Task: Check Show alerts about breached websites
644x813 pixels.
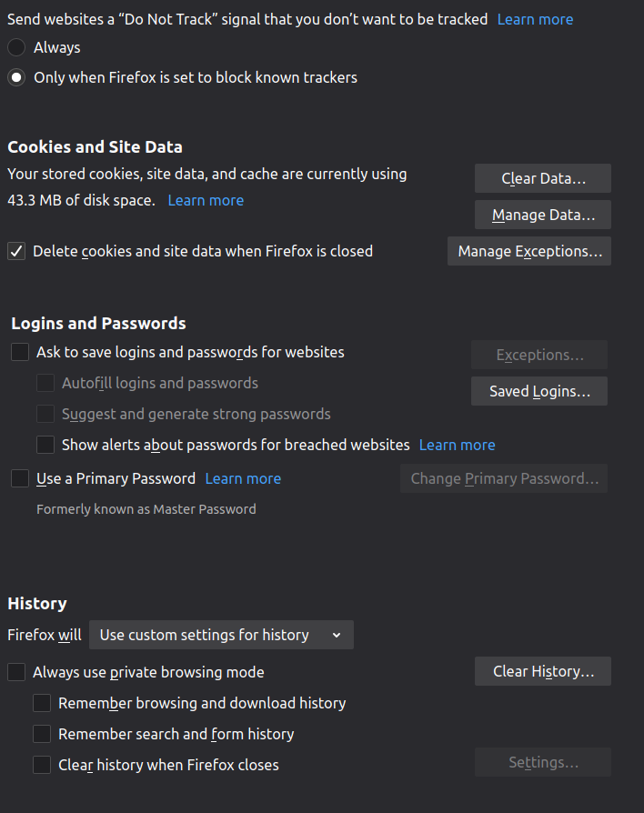Action: click(x=45, y=445)
